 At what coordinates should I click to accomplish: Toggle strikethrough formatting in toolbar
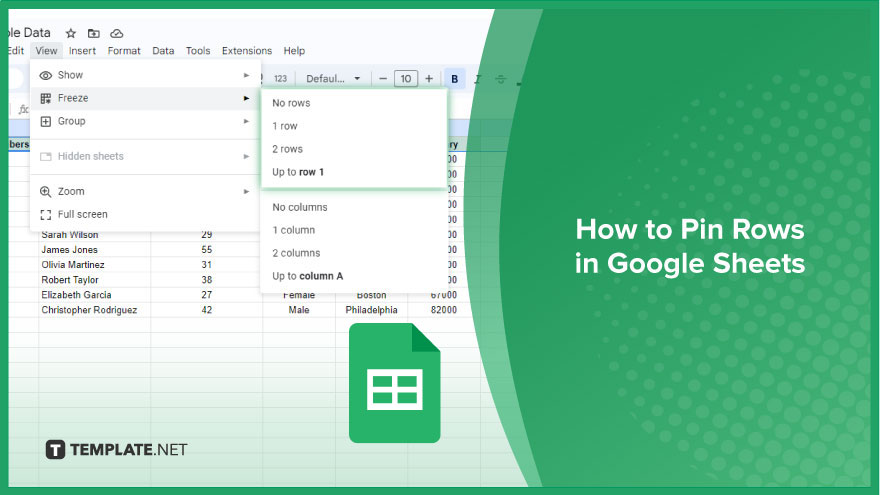tap(500, 79)
